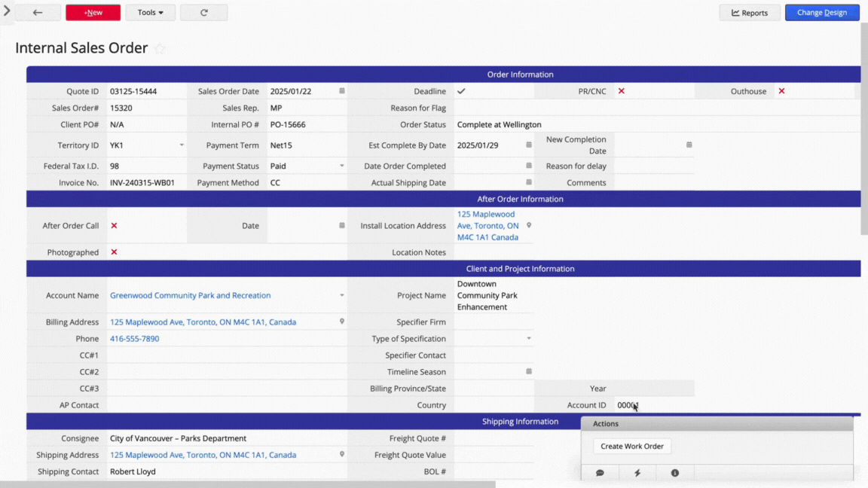Image resolution: width=868 pixels, height=488 pixels.
Task: Open the Tools menu
Action: click(150, 13)
